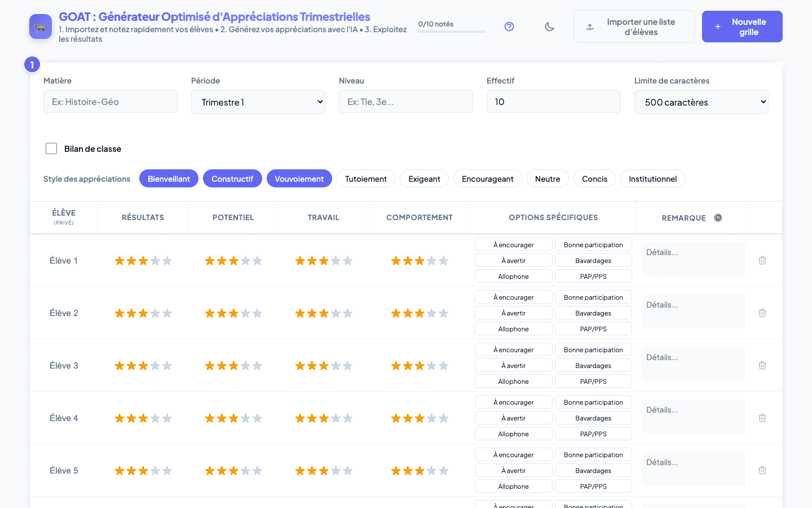812x508 pixels.
Task: Tag Élève 4 with Bonne participation
Action: click(593, 402)
